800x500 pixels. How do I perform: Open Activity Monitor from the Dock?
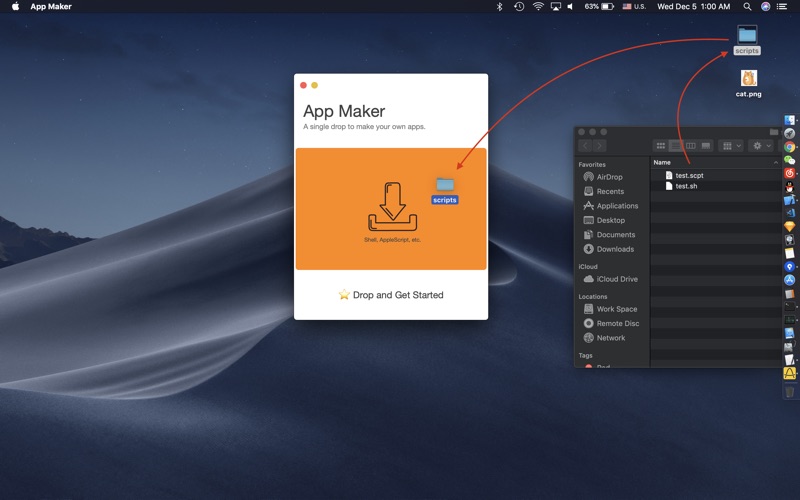[x=789, y=319]
